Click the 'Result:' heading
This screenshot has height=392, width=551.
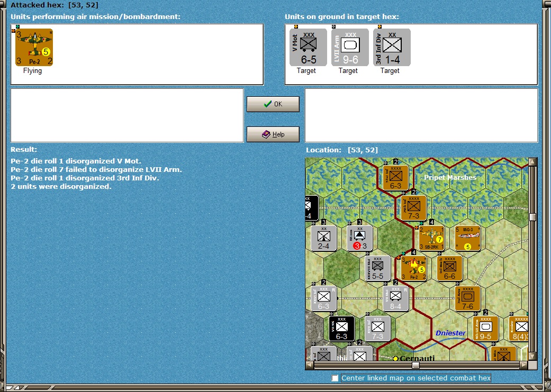[24, 149]
